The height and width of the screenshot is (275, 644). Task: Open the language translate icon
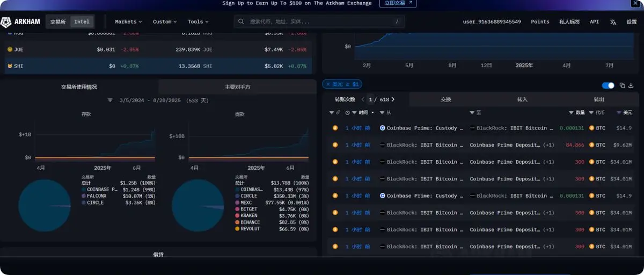pyautogui.click(x=613, y=22)
